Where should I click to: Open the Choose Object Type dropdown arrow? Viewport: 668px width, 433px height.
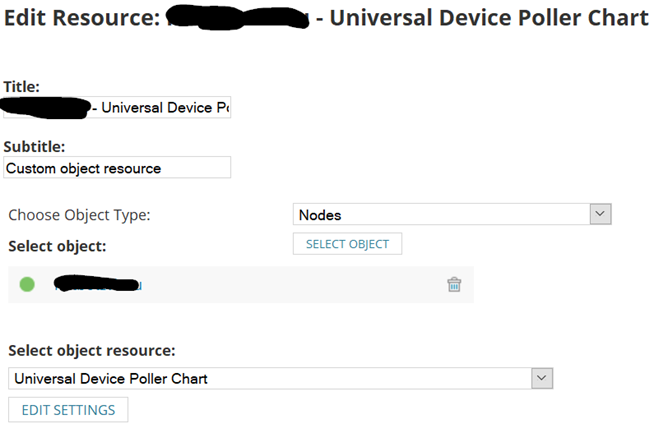tap(600, 214)
